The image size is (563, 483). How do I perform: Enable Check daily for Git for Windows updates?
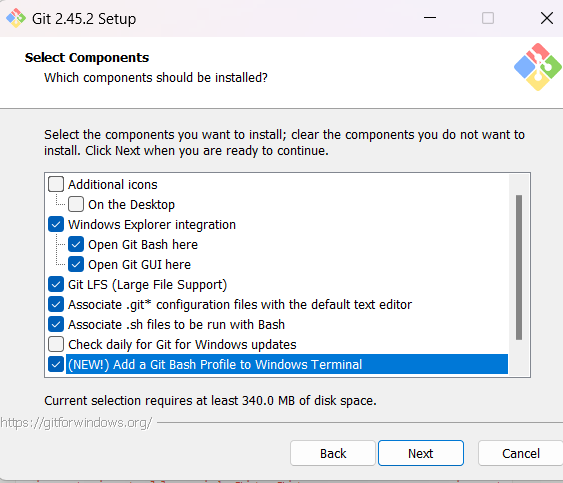tap(56, 344)
